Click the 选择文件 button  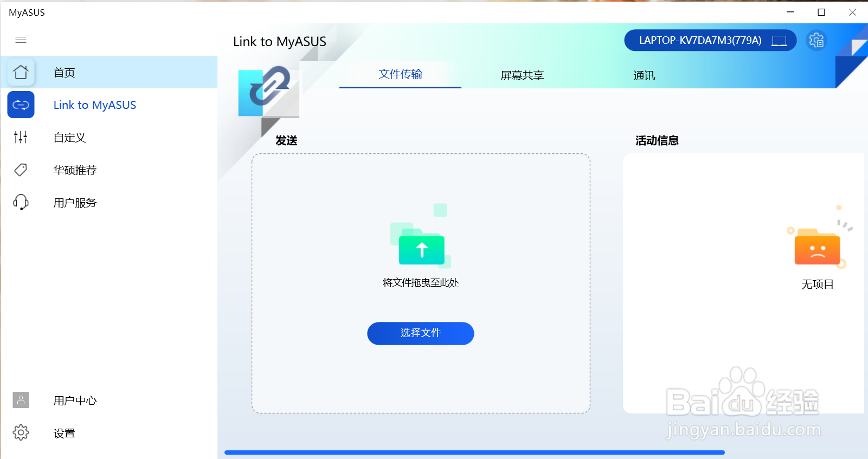tap(421, 333)
